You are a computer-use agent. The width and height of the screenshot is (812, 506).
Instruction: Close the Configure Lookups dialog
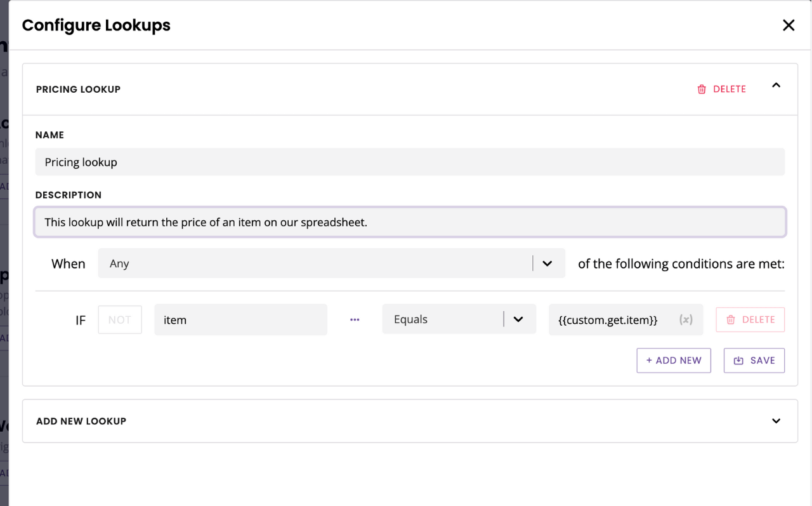click(x=789, y=25)
